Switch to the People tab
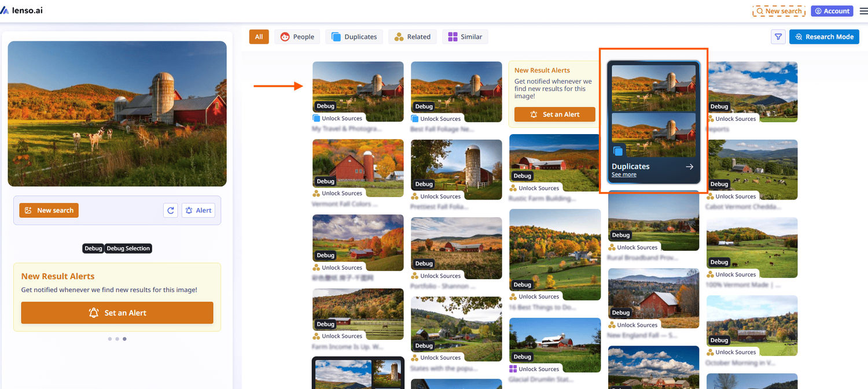This screenshot has width=868, height=389. point(297,36)
